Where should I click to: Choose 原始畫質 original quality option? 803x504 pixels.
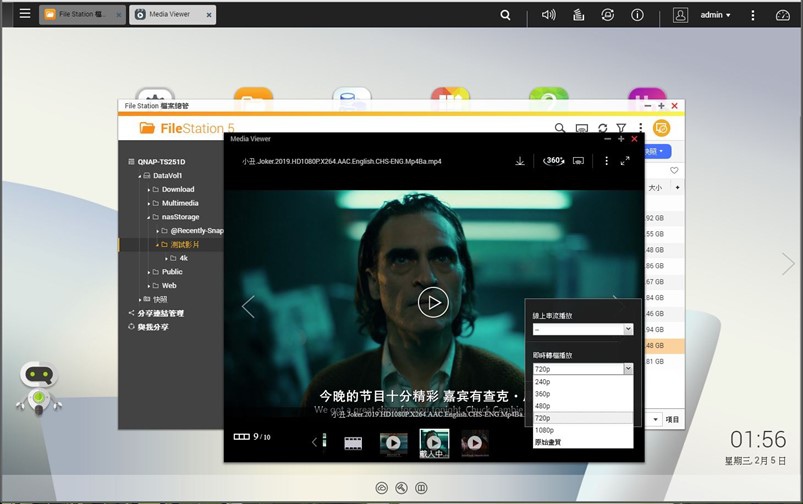pyautogui.click(x=583, y=442)
